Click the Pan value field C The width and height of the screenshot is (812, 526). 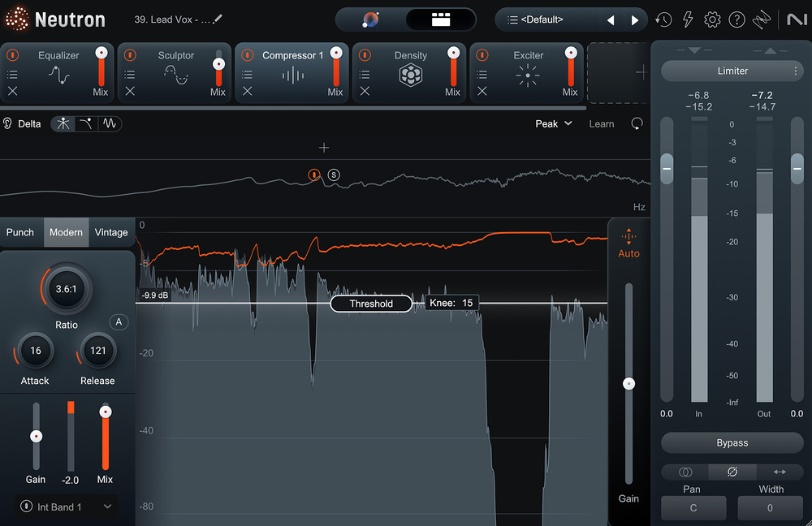(x=693, y=508)
